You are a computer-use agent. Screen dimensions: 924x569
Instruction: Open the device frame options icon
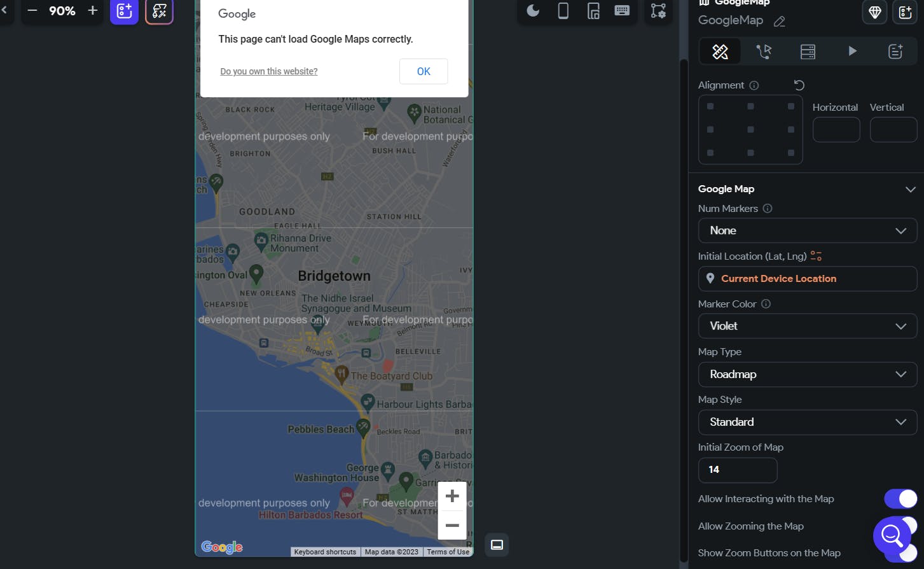[593, 11]
